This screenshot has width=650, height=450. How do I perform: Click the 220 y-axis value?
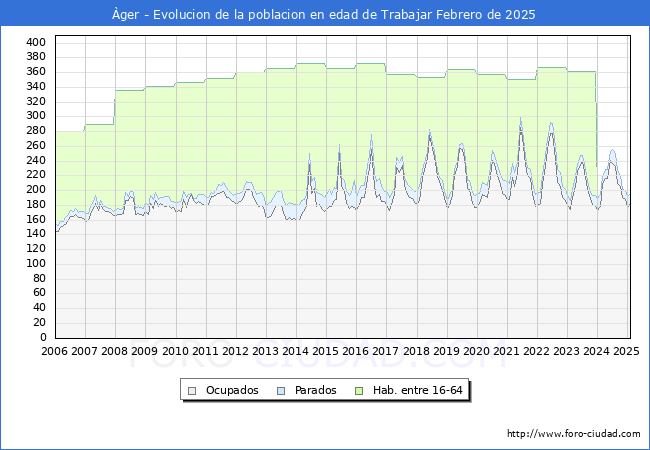pyautogui.click(x=36, y=174)
